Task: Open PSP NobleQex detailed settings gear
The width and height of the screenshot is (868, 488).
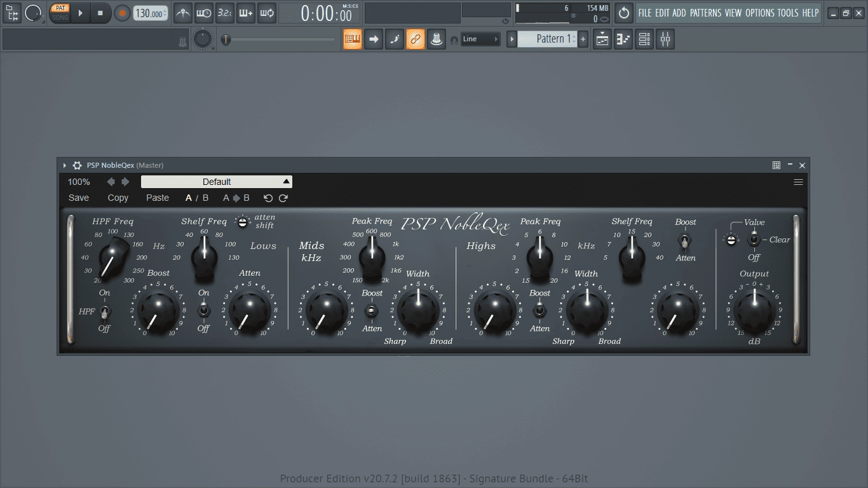Action: tap(77, 165)
